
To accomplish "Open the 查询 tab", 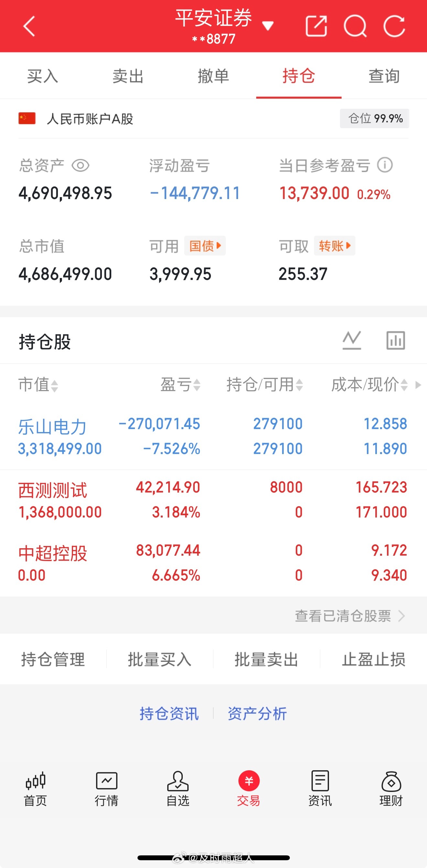I will point(384,76).
